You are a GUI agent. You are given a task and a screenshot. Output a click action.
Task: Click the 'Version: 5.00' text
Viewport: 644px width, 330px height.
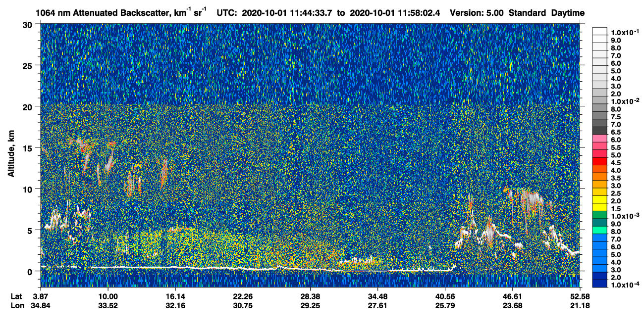pyautogui.click(x=476, y=13)
